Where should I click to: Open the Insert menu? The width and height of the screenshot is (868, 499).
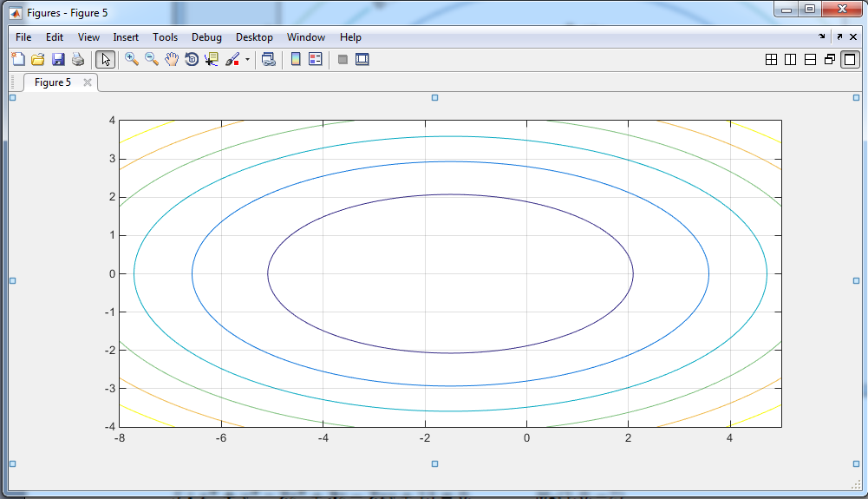(126, 37)
